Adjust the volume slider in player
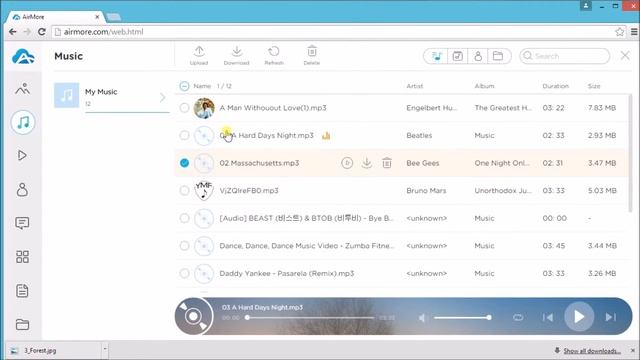This screenshot has width=640, height=360. point(462,318)
